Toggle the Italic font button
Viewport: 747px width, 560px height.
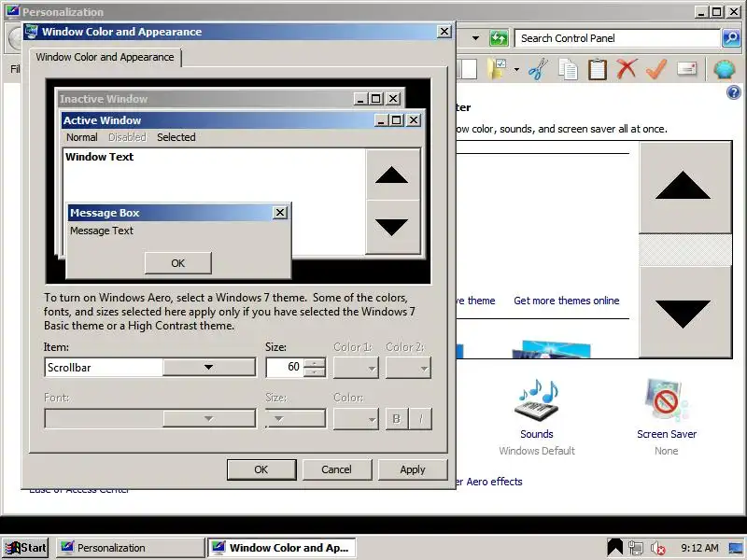[420, 419]
